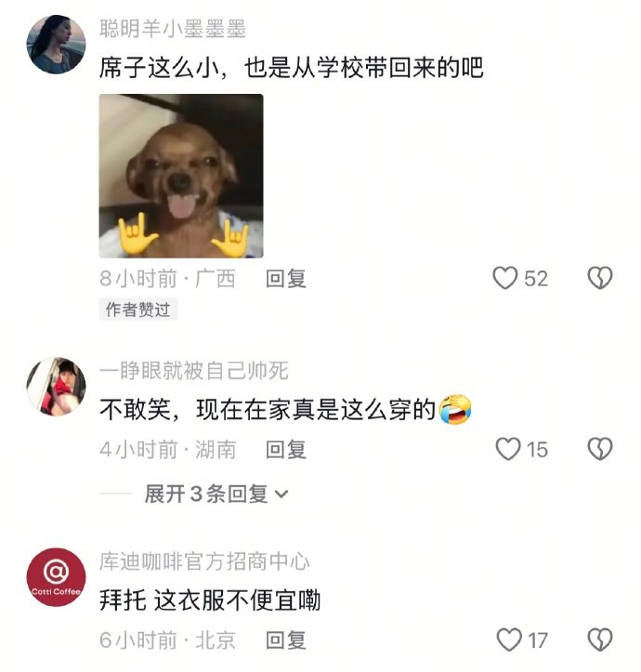The height and width of the screenshot is (672, 641).
Task: Open username 聪明羊小墨墨墨
Action: (x=173, y=29)
